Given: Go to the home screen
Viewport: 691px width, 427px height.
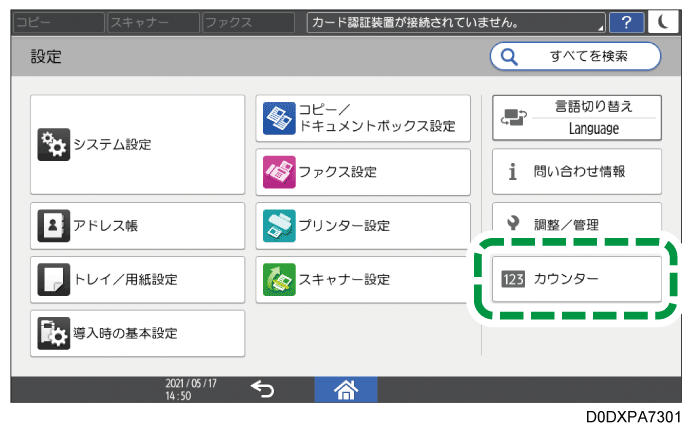Looking at the screenshot, I should (x=346, y=390).
